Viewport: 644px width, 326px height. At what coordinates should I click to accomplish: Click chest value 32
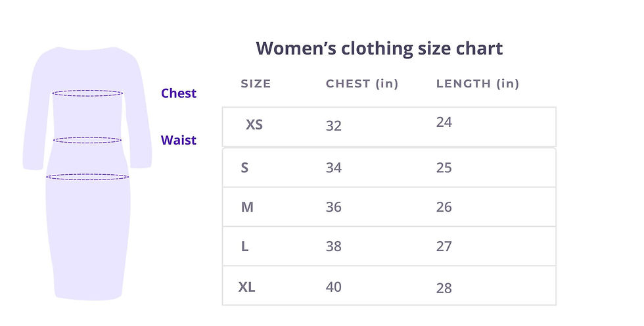coord(334,126)
